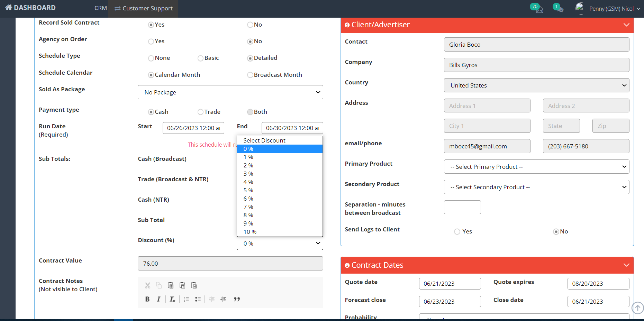Click the Cut icon in notes editor
This screenshot has width=644, height=321.
pos(148,285)
